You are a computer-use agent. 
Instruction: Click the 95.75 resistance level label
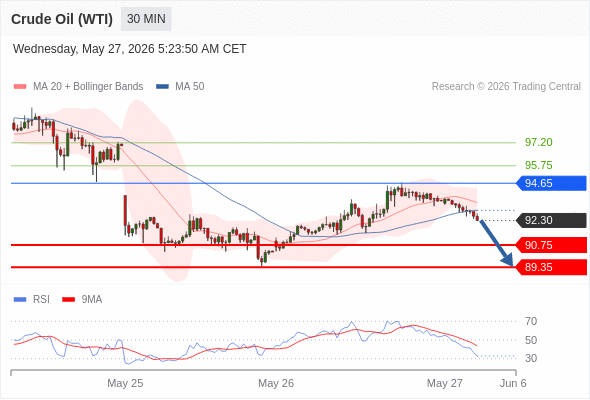(539, 165)
